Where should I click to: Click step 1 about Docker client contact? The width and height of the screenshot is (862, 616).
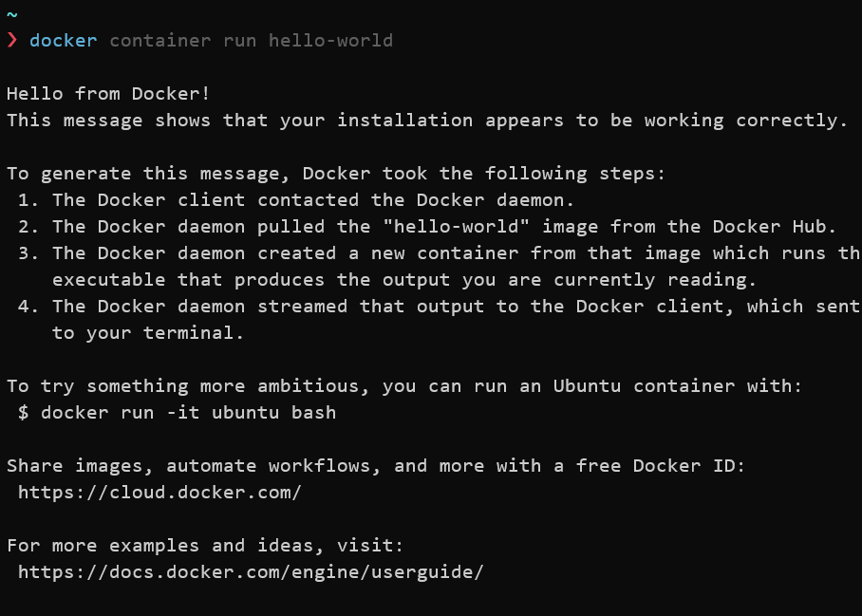[296, 200]
